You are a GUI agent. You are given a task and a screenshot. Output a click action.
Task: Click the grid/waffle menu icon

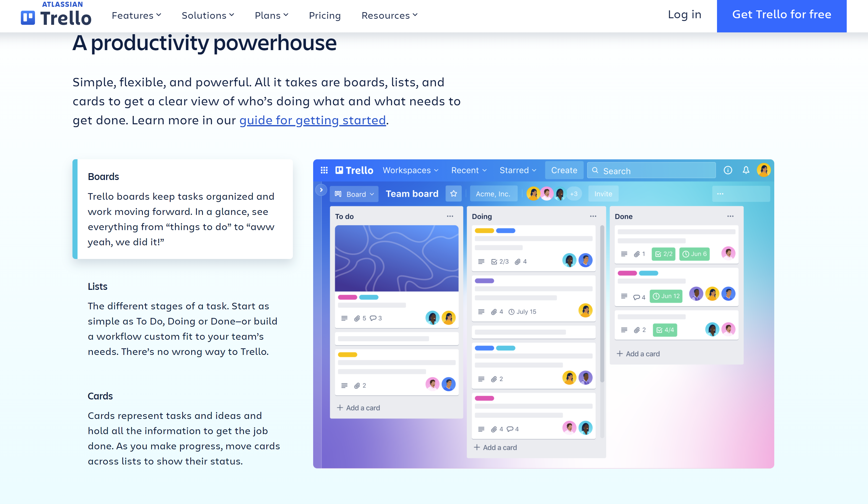(324, 170)
